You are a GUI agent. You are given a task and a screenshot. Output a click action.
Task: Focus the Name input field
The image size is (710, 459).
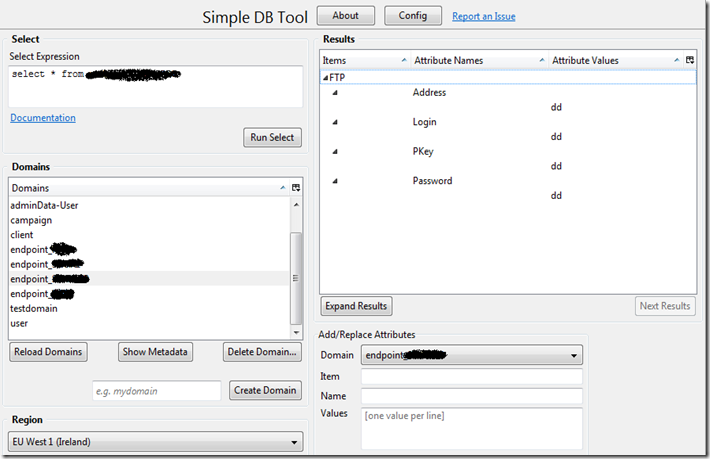coord(472,396)
